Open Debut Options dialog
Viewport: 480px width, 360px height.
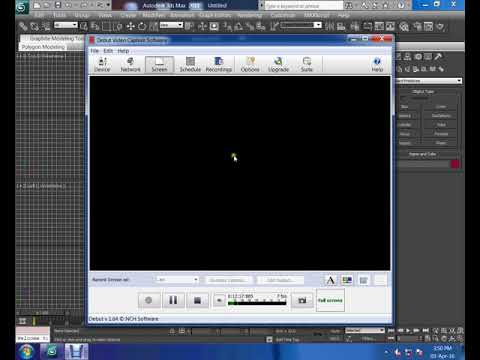tap(250, 65)
